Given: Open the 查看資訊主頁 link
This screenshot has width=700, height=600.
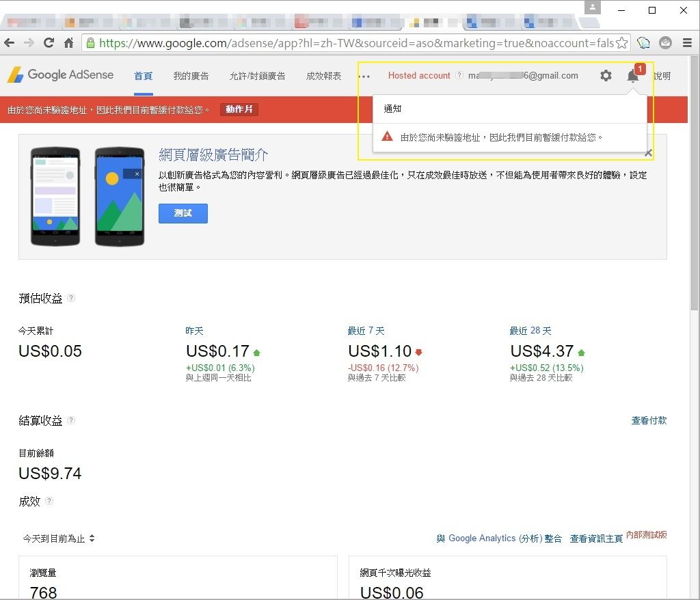Looking at the screenshot, I should pos(596,538).
